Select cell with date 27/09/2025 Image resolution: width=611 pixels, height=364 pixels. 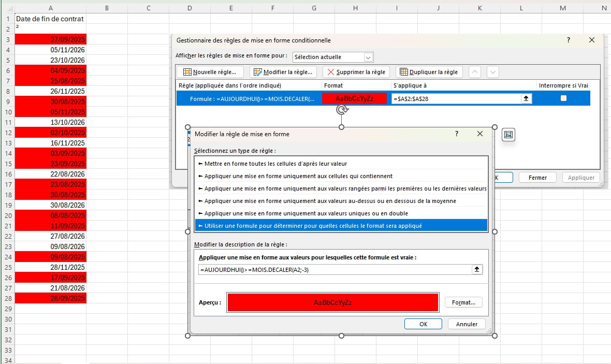click(x=51, y=39)
